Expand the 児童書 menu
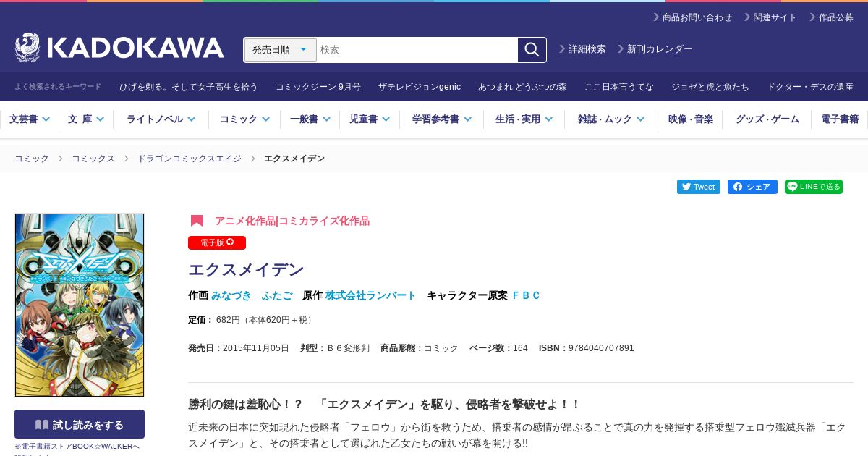Viewport: 868px width, 456px height. click(370, 119)
